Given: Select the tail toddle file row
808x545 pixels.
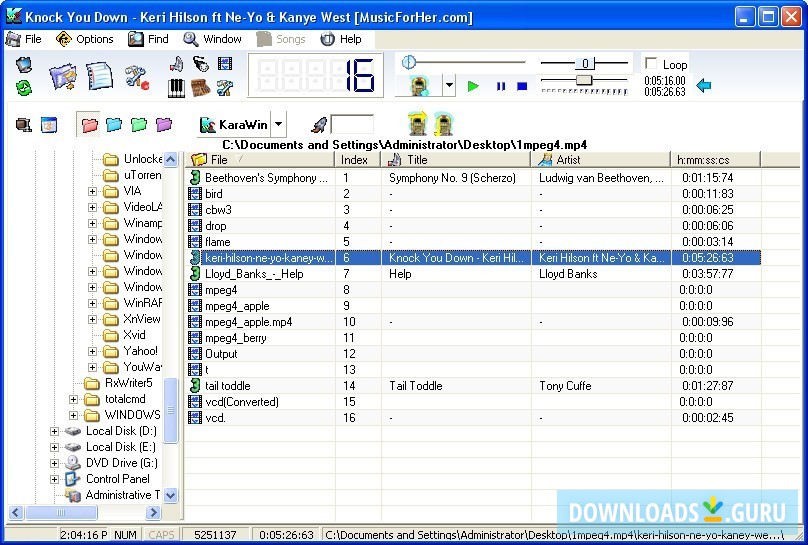Looking at the screenshot, I should 473,385.
